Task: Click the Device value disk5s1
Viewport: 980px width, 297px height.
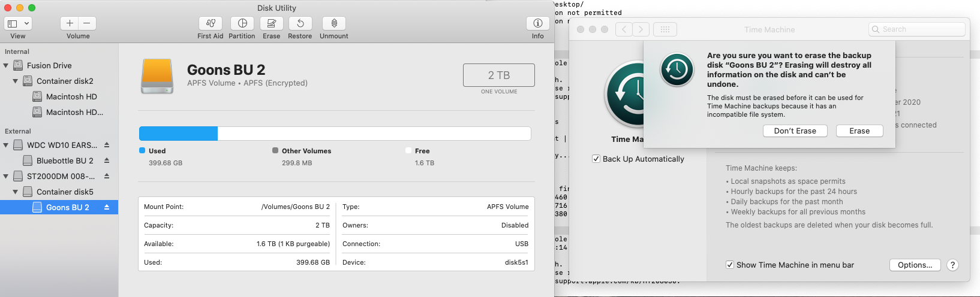Action: point(517,262)
